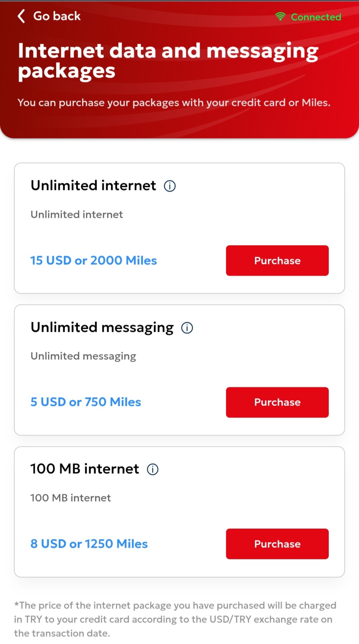Click the "Connected" status text
Viewport: 359px width, 644px height.
[x=316, y=17]
